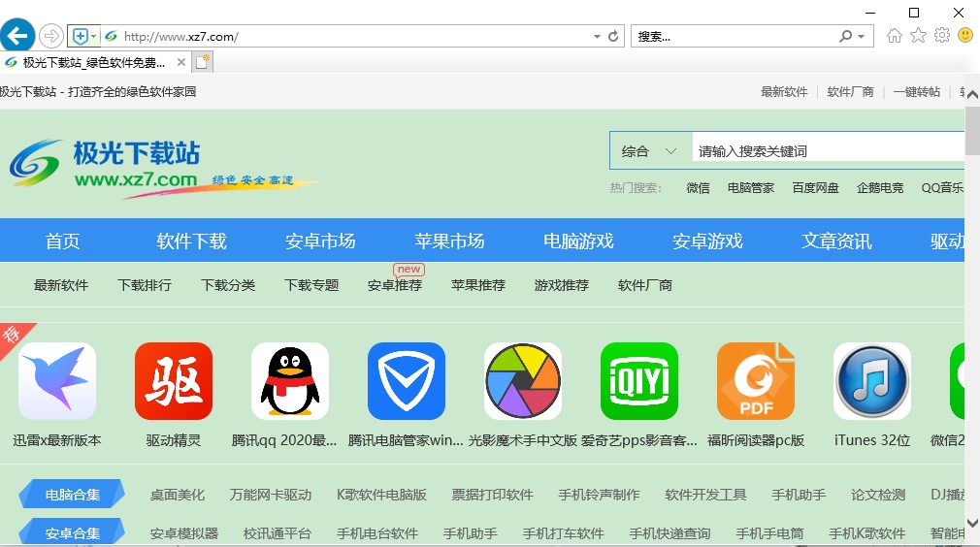The image size is (980, 547).
Task: Select the 首页 navigation tab
Action: [x=62, y=241]
